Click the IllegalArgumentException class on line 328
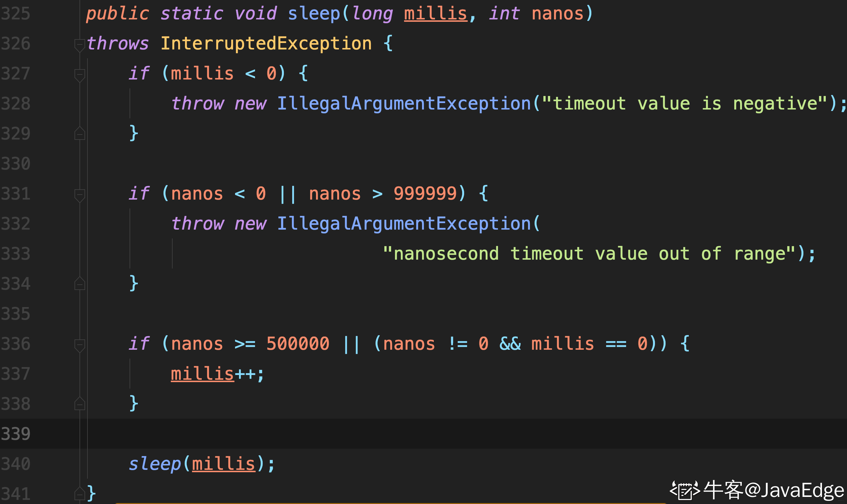The image size is (847, 504). pos(404,103)
